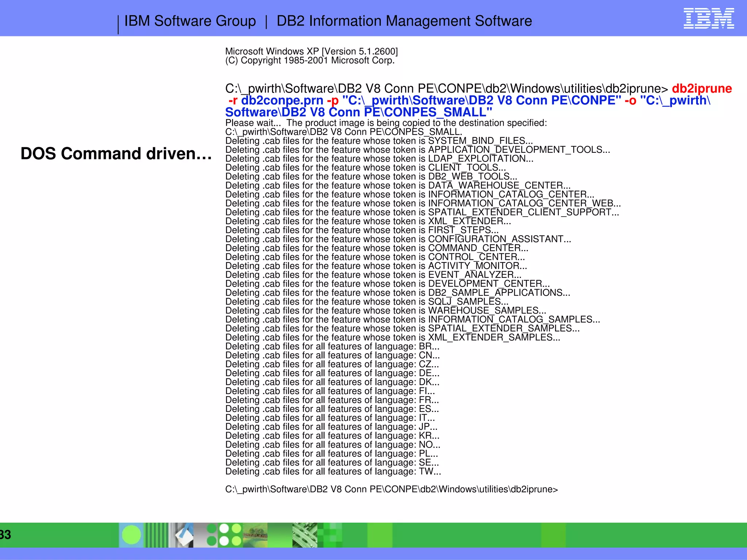Click the "IBM Software Group" header text

(190, 21)
